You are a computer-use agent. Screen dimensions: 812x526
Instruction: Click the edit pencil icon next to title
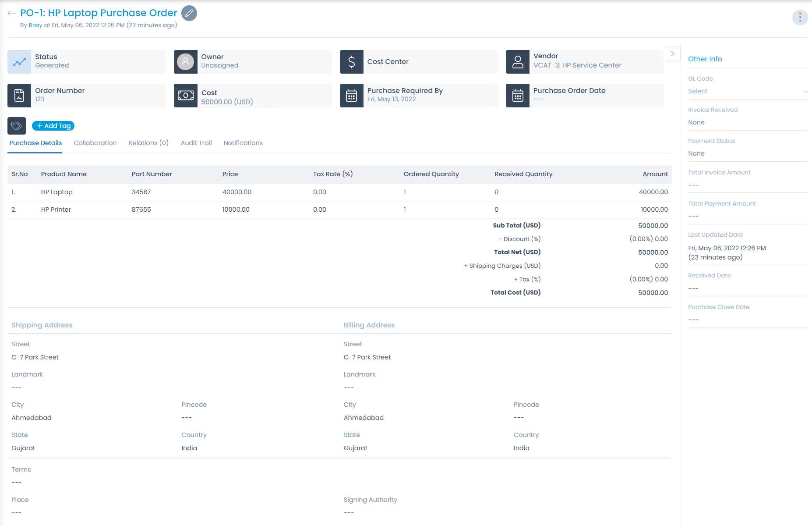189,13
